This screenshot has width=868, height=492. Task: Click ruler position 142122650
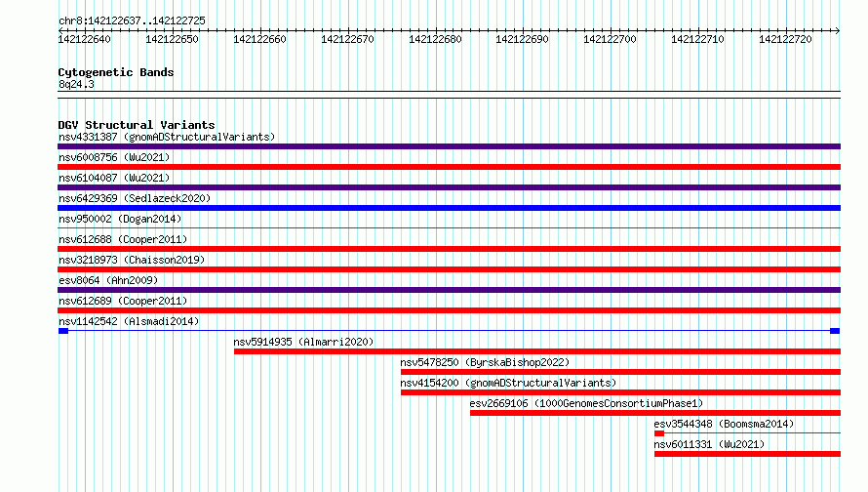(x=172, y=39)
